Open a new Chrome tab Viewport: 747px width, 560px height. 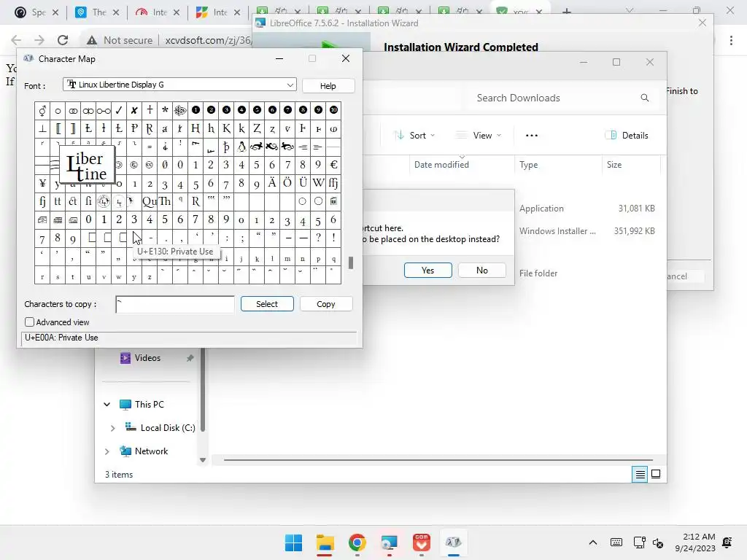click(x=566, y=12)
